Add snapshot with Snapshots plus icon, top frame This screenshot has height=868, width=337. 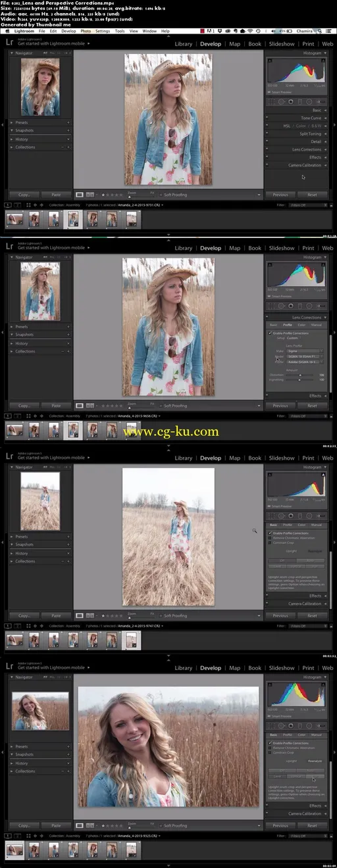tap(68, 130)
